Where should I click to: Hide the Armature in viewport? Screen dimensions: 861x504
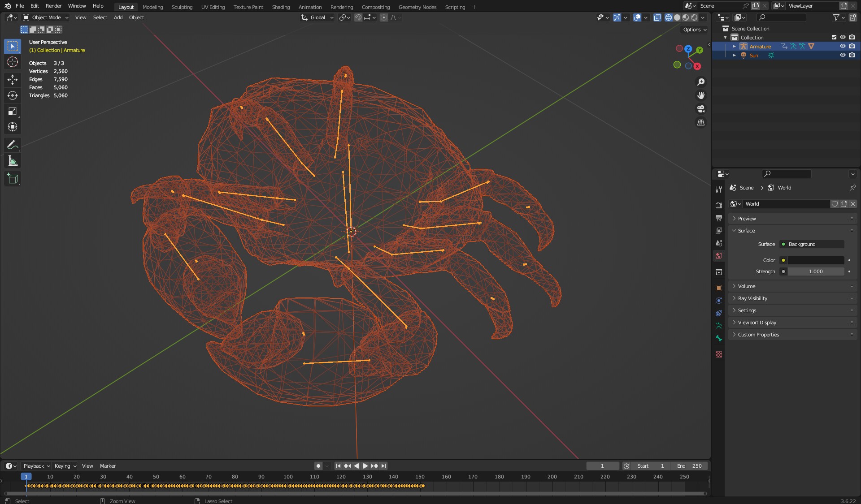click(x=843, y=46)
